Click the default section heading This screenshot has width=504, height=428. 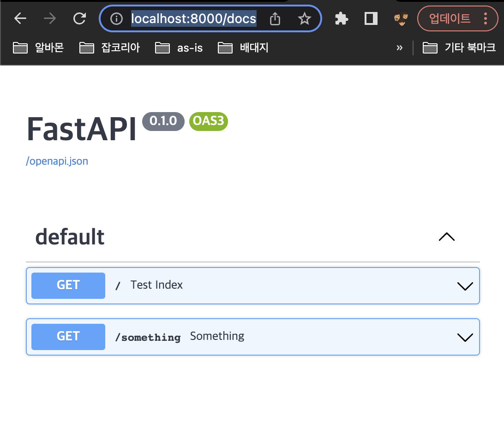tap(70, 237)
